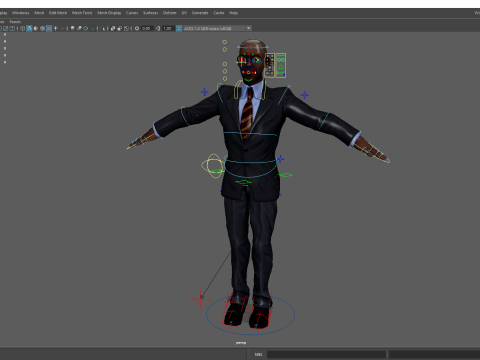Toggle screen space ambient occlusion icon
Viewport: 480px width, 360px height.
pyautogui.click(x=72, y=28)
